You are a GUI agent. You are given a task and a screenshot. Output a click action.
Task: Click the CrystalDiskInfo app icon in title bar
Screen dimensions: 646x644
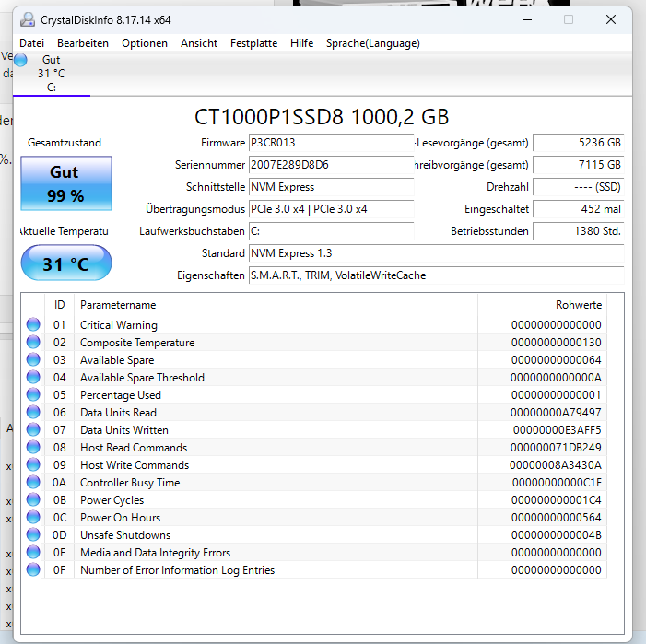pyautogui.click(x=28, y=19)
